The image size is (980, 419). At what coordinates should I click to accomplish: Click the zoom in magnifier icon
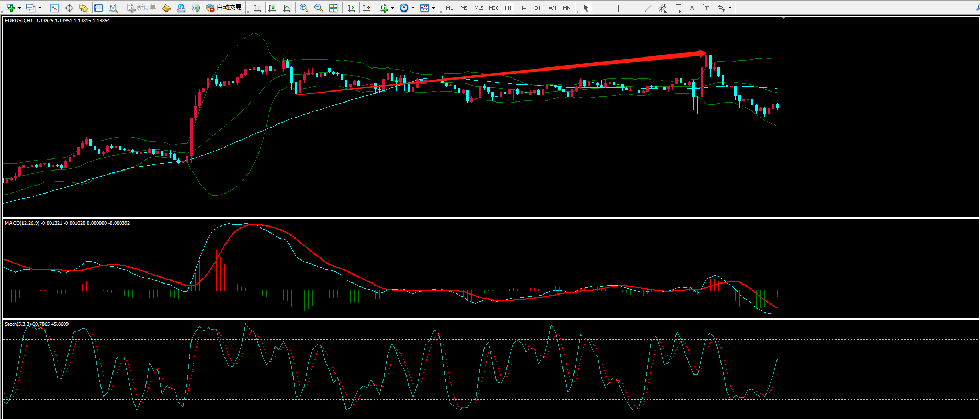[304, 8]
